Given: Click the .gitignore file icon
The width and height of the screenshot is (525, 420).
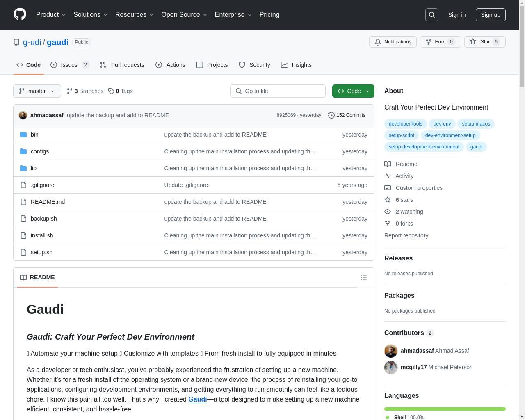Looking at the screenshot, I should click(23, 185).
